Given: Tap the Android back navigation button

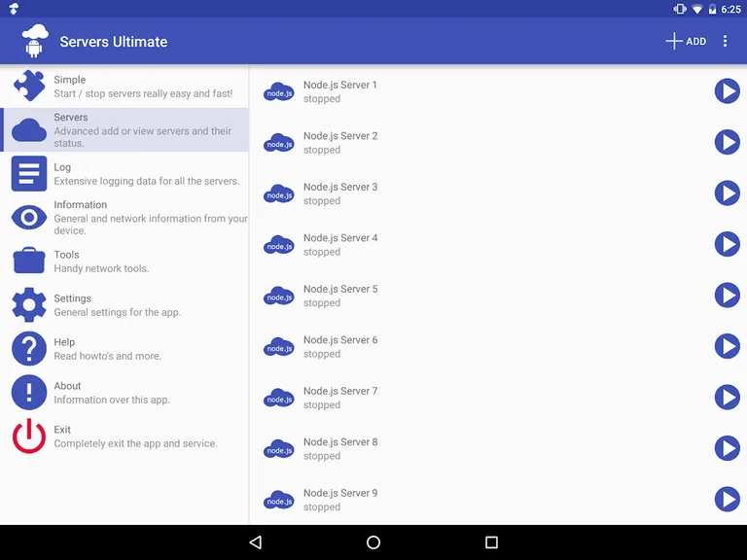Looking at the screenshot, I should pos(255,542).
